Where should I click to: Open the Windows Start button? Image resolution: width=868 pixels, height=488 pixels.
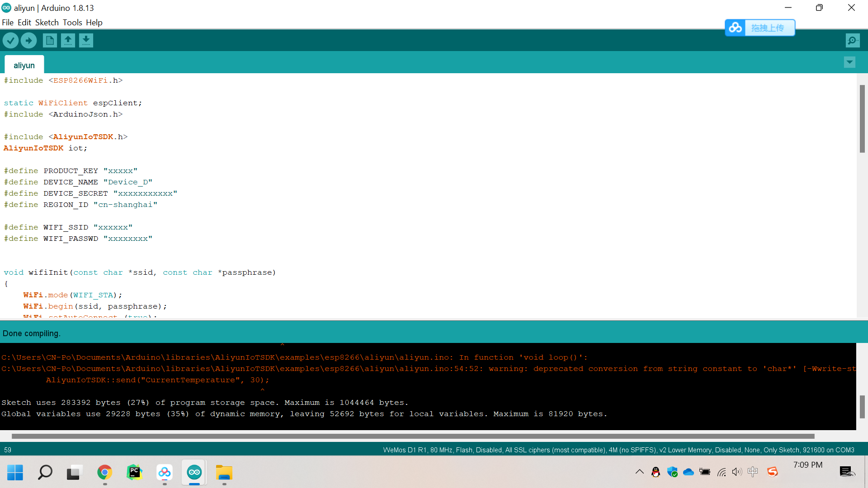click(15, 473)
